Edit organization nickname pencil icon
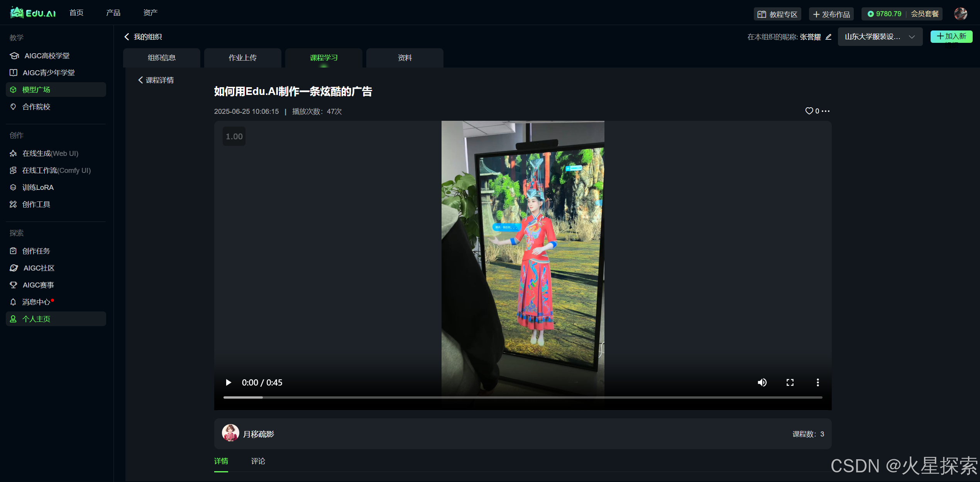Screen dimensions: 980x482 (x=828, y=37)
